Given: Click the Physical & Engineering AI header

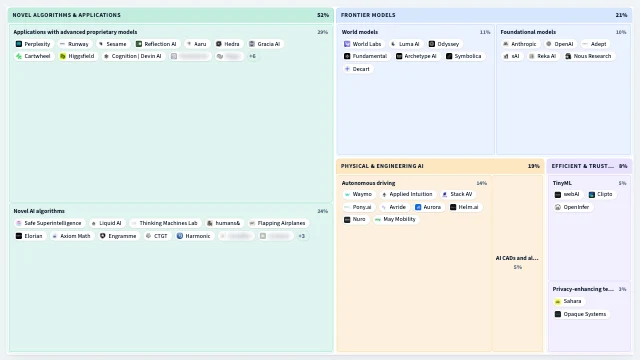Looking at the screenshot, I should tap(440, 166).
